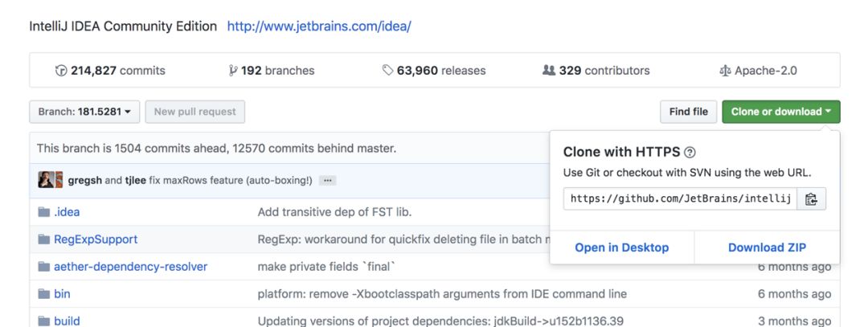This screenshot has height=327, width=868.
Task: Click the bin folder icon
Action: 44,294
